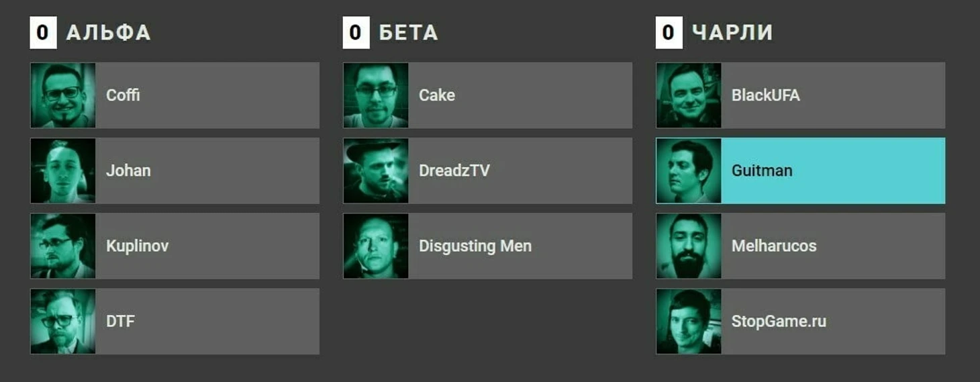Click Melharucos's bearded avatar
The width and height of the screenshot is (980, 382).
pyautogui.click(x=689, y=246)
